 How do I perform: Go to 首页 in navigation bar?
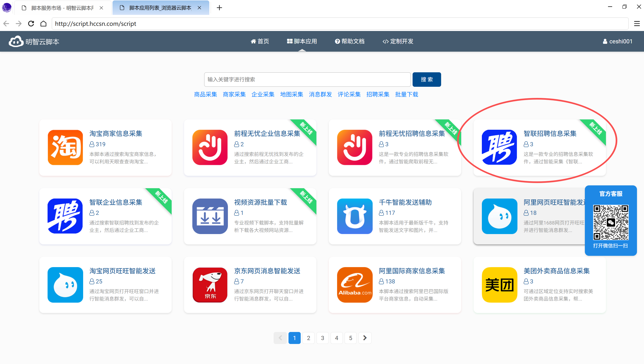[x=260, y=41]
